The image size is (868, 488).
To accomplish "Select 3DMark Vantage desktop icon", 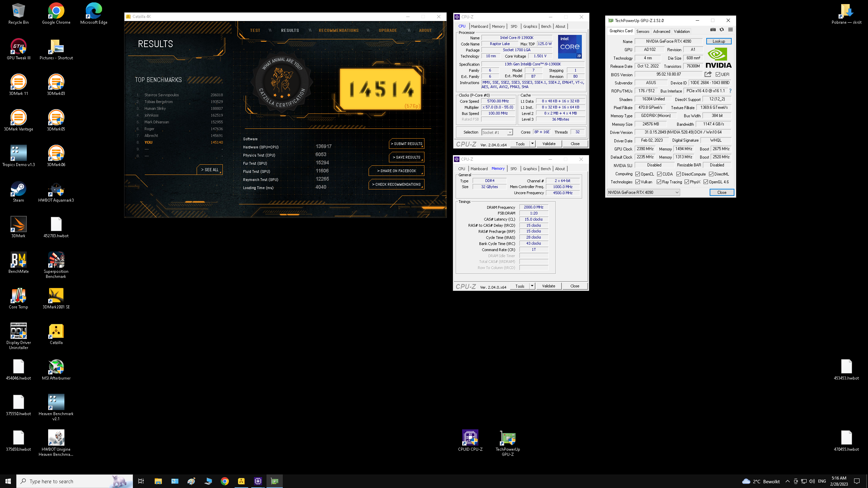I will click(x=18, y=121).
